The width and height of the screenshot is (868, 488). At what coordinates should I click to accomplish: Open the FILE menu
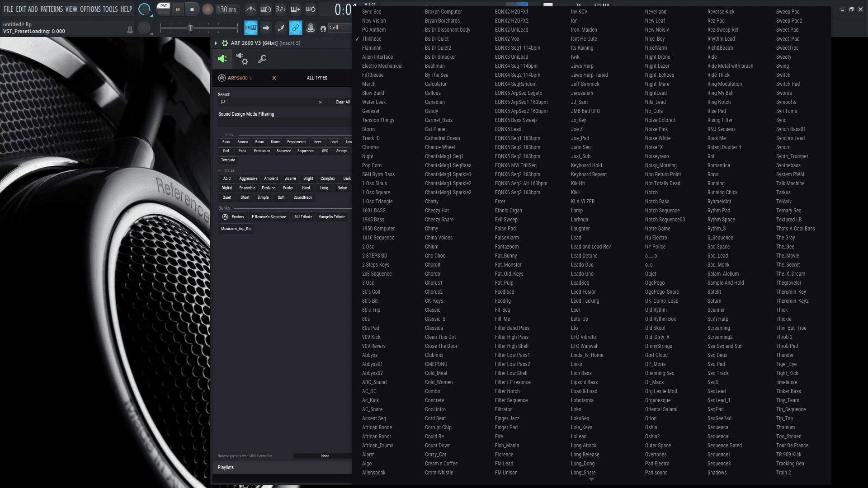(x=8, y=9)
